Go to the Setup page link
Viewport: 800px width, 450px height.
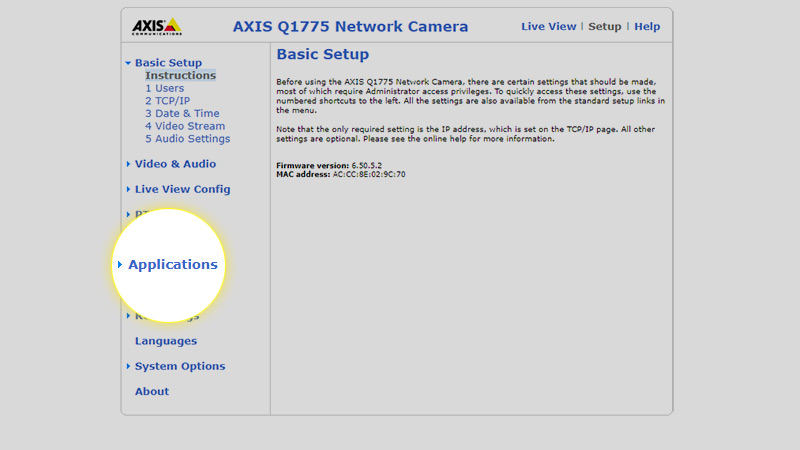click(604, 27)
